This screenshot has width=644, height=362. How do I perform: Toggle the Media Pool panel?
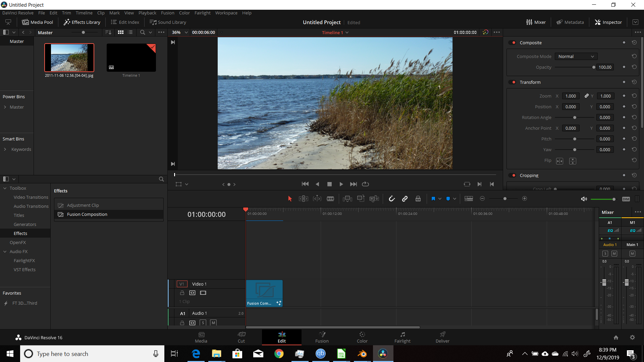click(38, 22)
